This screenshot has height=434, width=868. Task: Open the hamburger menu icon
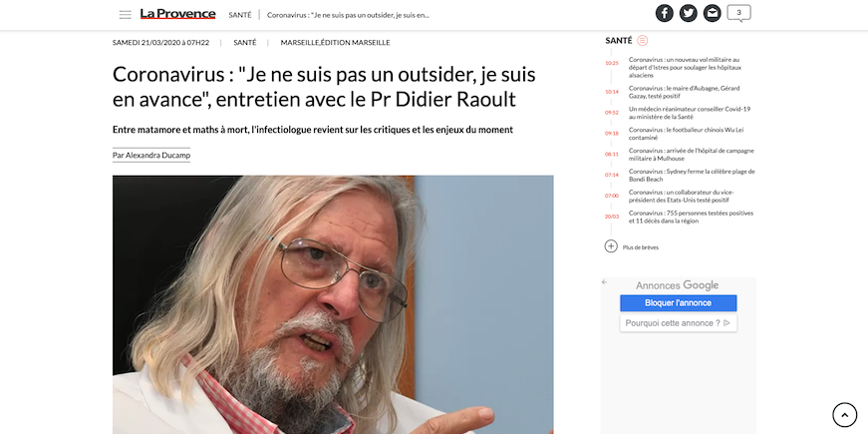coord(126,15)
